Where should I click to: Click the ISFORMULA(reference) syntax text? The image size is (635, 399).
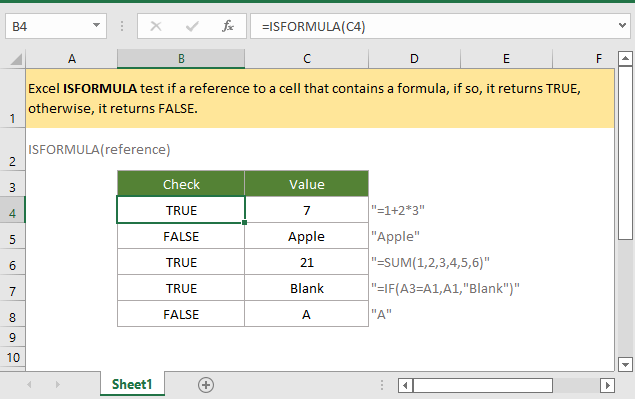pos(99,149)
